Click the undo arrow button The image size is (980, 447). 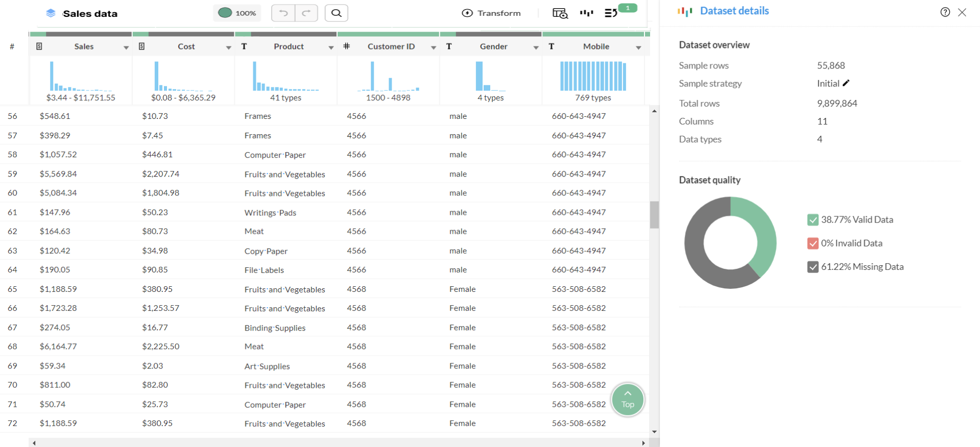coord(283,13)
